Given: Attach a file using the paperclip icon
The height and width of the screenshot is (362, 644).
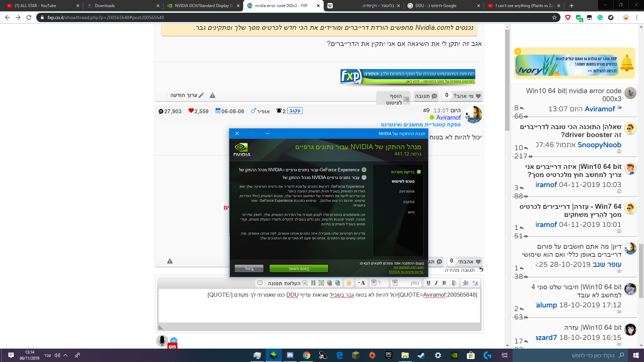Looking at the screenshot, I should coord(453,283).
